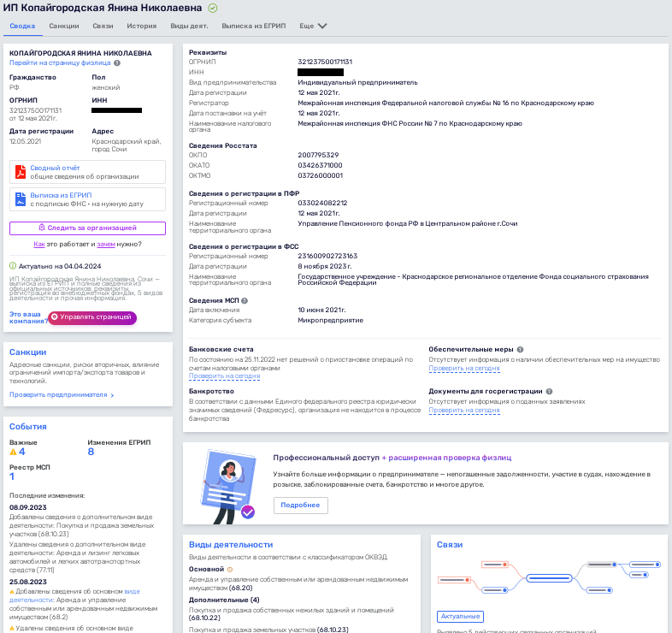
Task: Click the orange icon next to Основной activity
Action: [x=230, y=570]
